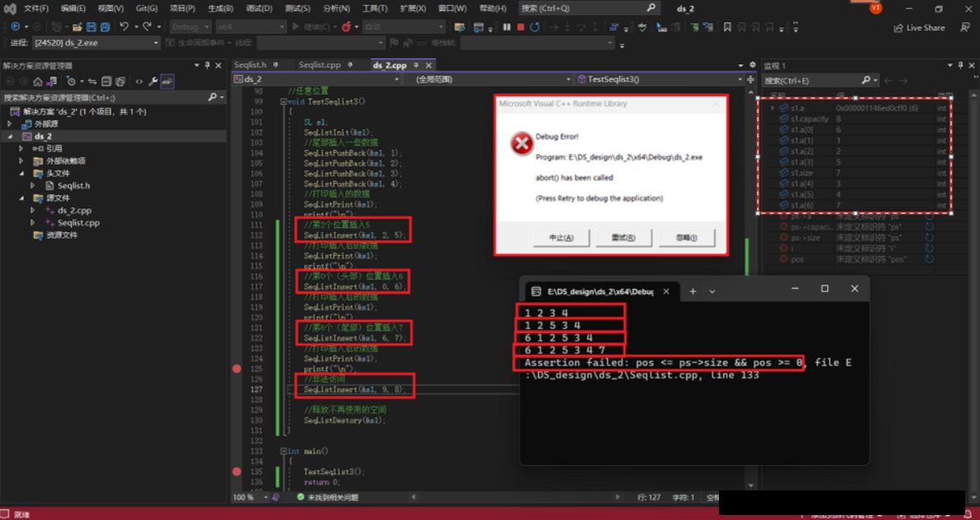Image resolution: width=980 pixels, height=520 pixels.
Task: Toggle auto-hide pin on Solution Explorer panel
Action: 207,65
